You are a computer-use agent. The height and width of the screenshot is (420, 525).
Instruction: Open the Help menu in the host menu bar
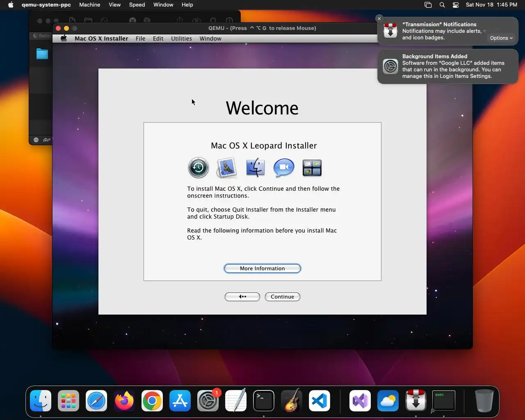tap(187, 5)
